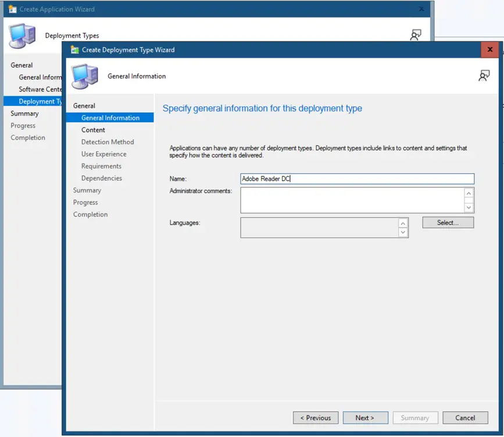Click the 'Applications can have any number' description text
Image resolution: width=504 pixels, height=437 pixels.
point(318,151)
